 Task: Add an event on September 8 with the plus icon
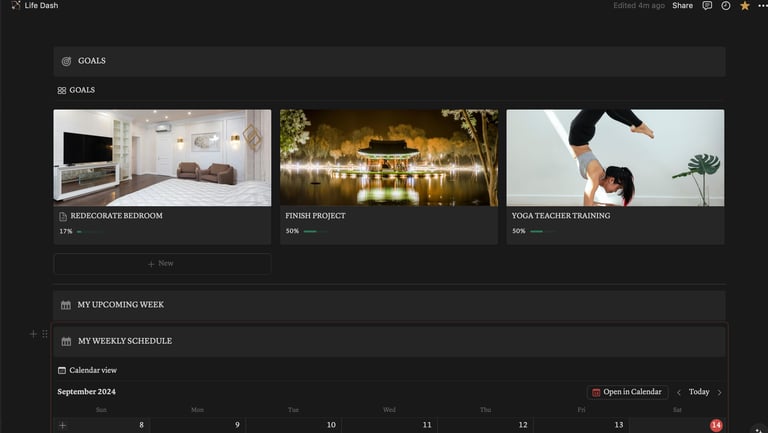coord(62,425)
